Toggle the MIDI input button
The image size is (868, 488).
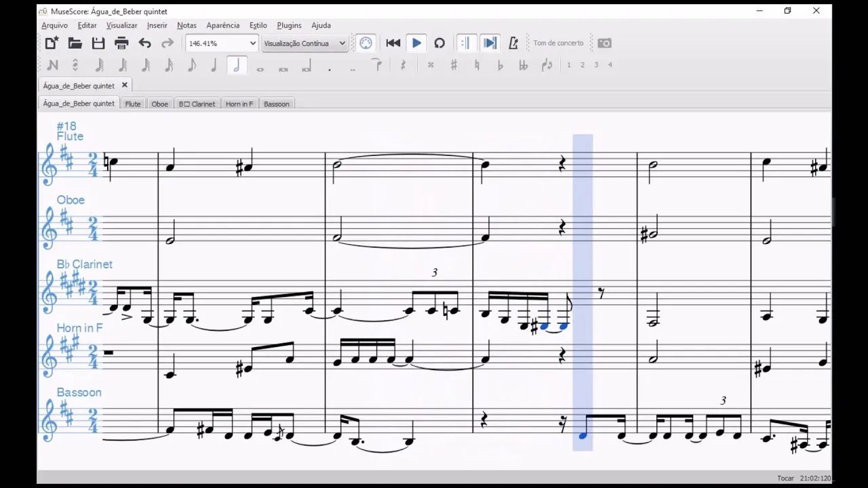click(x=366, y=43)
